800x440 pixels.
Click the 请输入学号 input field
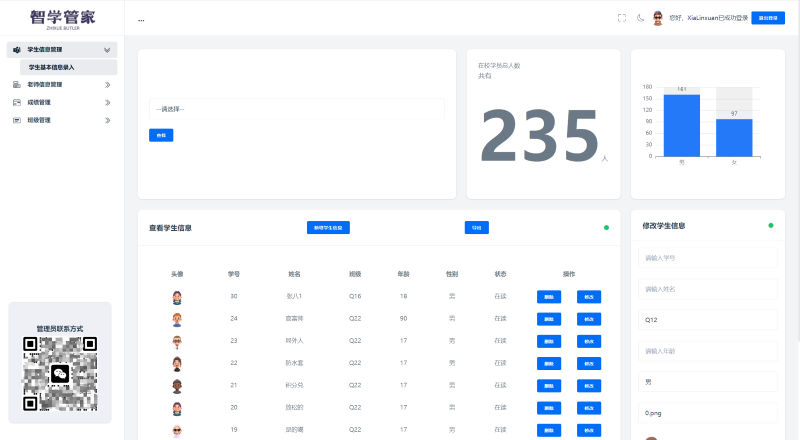(x=680, y=258)
